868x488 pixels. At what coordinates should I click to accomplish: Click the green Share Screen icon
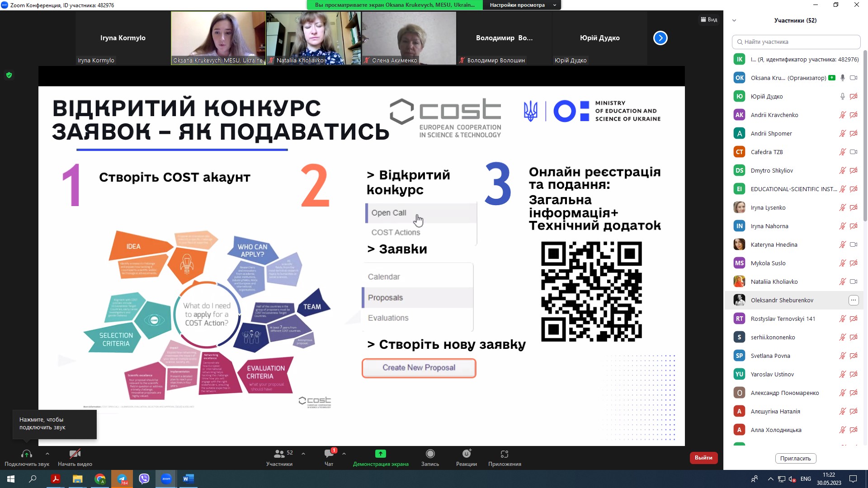pos(380,454)
